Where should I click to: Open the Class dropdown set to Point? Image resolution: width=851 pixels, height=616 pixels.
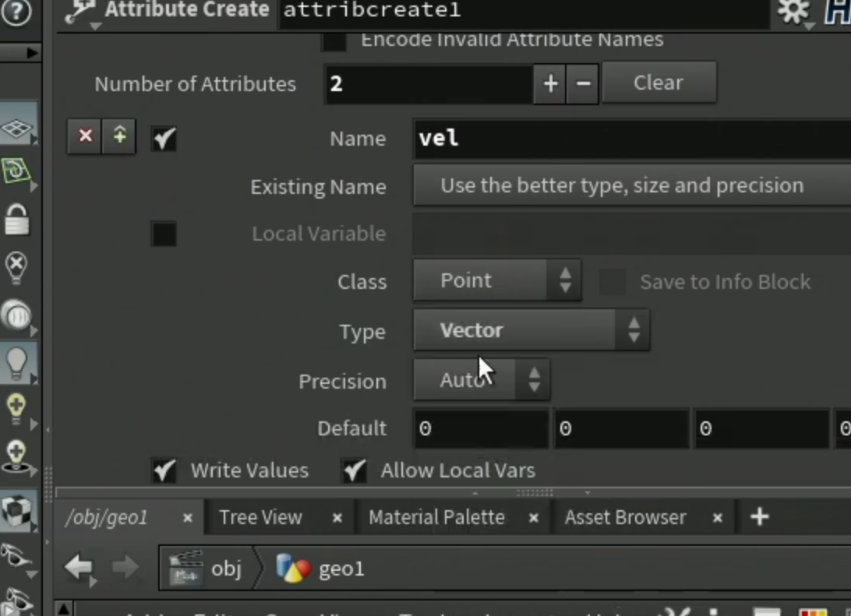[497, 280]
